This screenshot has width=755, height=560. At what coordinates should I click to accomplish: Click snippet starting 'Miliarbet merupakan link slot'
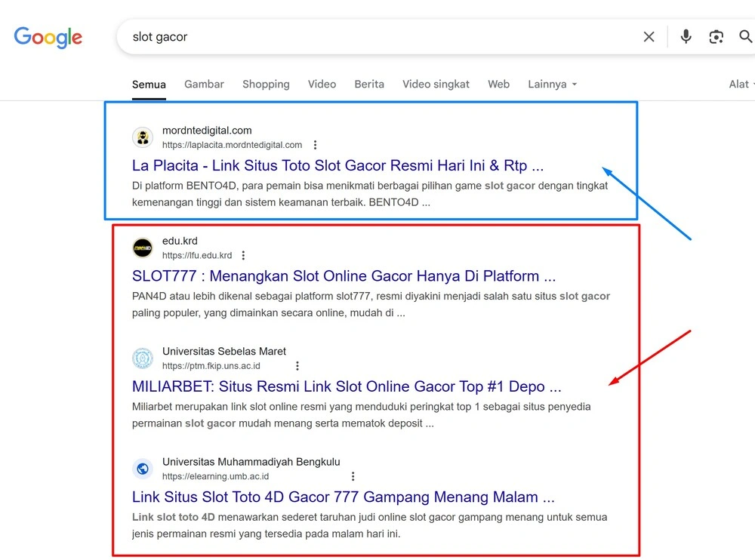click(361, 414)
